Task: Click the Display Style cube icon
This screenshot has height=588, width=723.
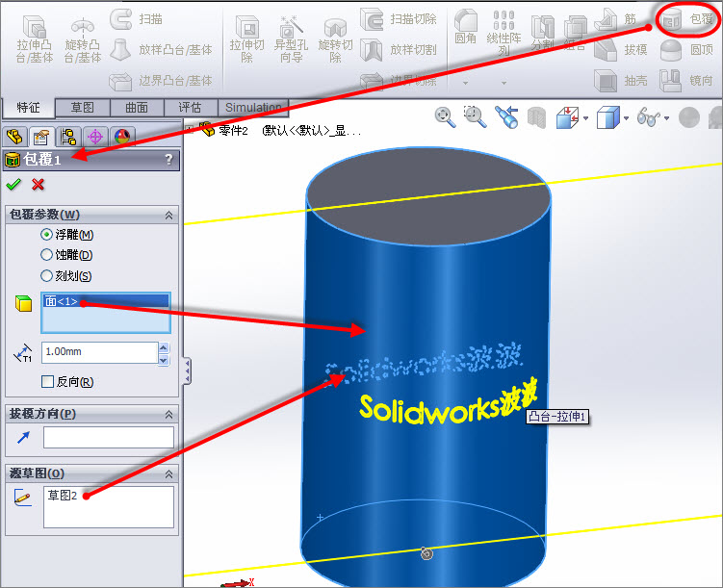Action: coord(608,118)
